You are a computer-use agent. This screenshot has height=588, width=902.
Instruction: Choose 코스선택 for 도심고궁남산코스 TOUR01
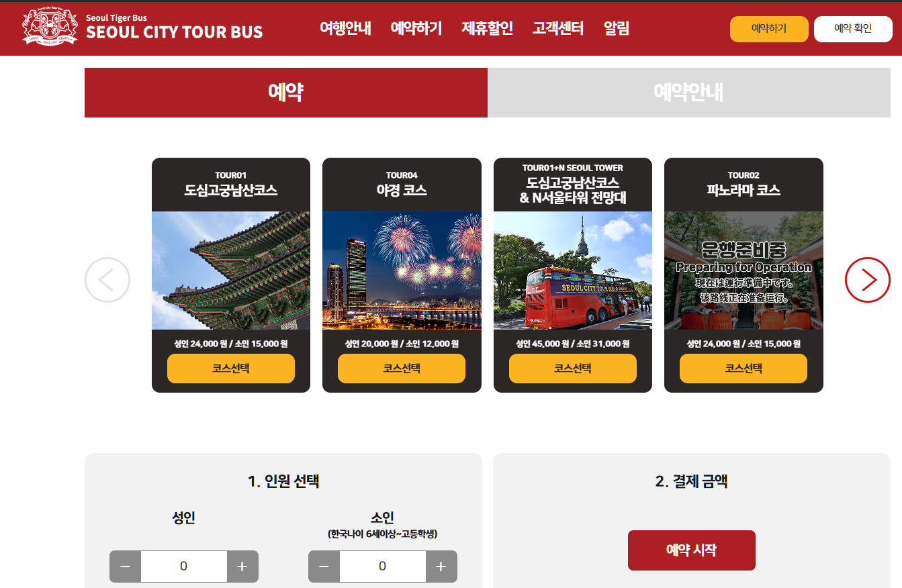click(x=231, y=369)
